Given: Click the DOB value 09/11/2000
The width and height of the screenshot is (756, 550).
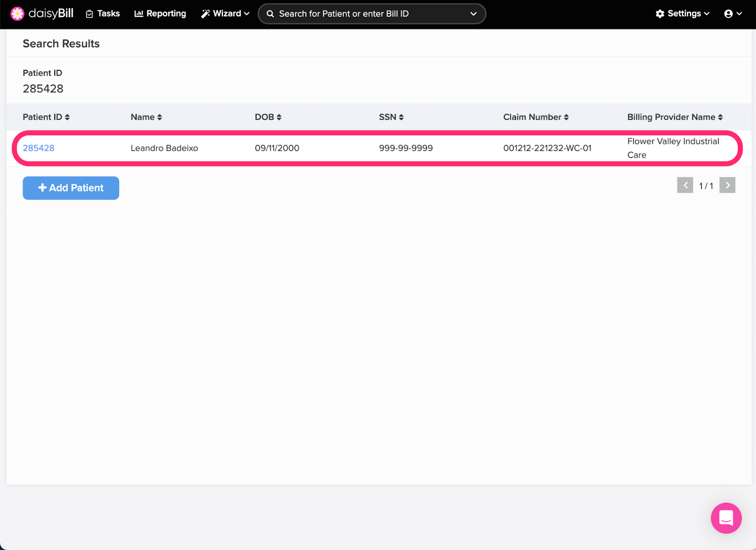Looking at the screenshot, I should (277, 148).
